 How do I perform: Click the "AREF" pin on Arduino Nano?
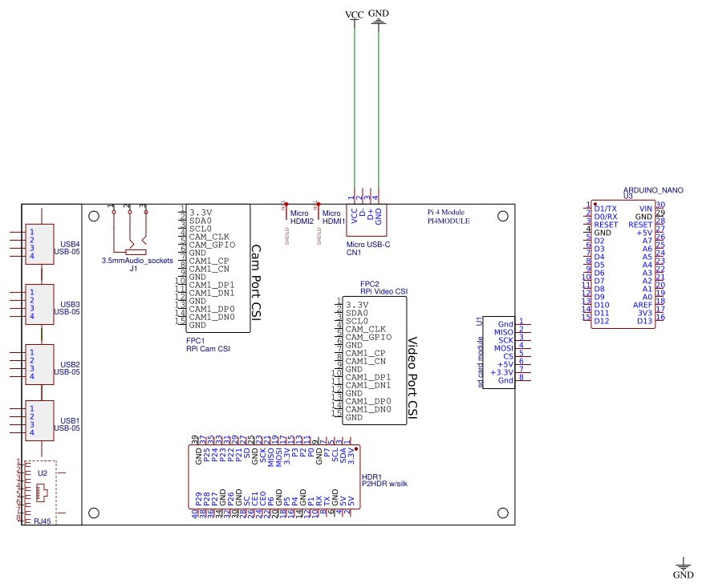(x=643, y=305)
